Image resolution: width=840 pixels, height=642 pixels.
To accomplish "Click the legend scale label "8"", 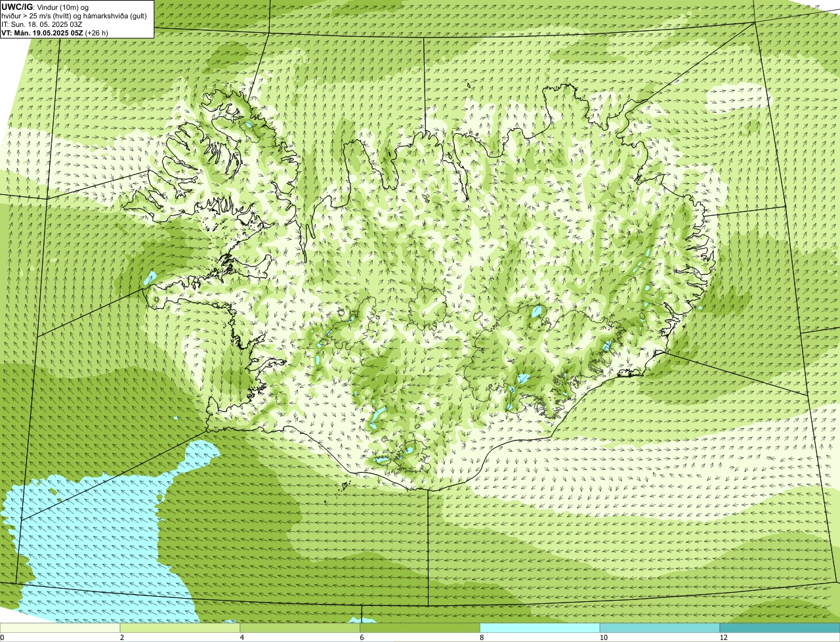I will tap(482, 637).
